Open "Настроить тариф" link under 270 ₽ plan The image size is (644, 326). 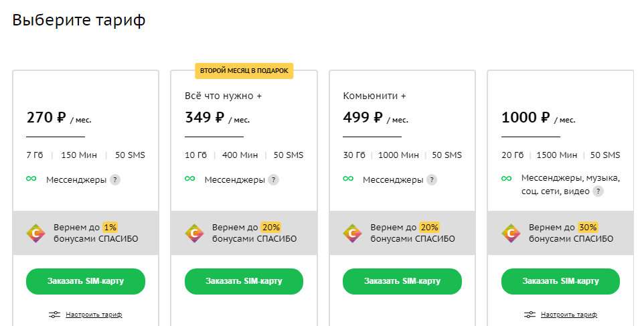coord(94,314)
